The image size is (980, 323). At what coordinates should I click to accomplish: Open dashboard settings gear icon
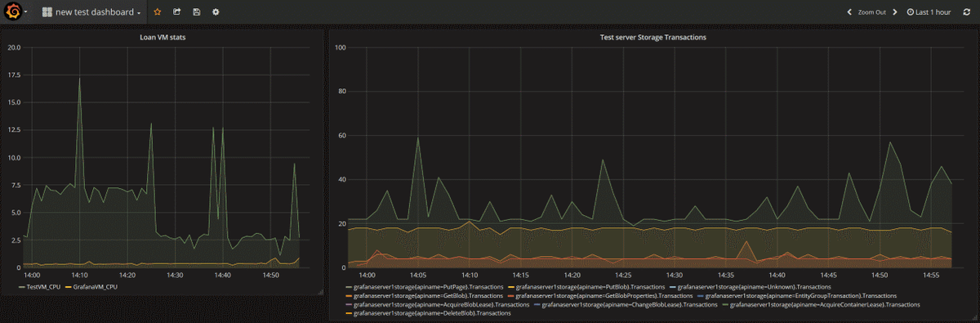click(x=216, y=12)
